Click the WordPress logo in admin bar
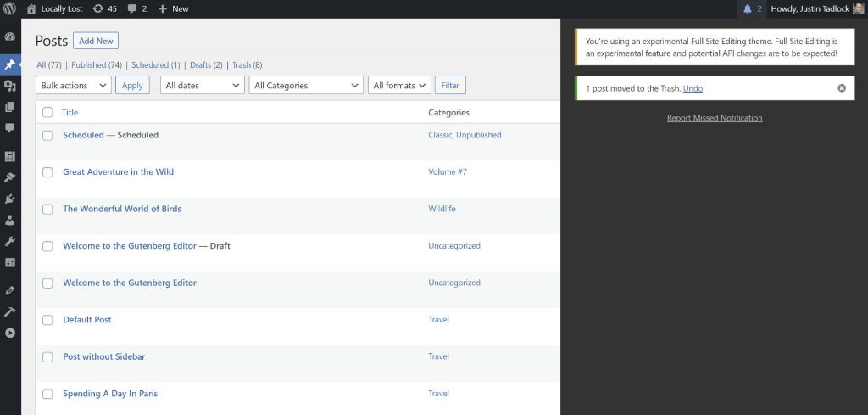868x415 pixels. [10, 8]
